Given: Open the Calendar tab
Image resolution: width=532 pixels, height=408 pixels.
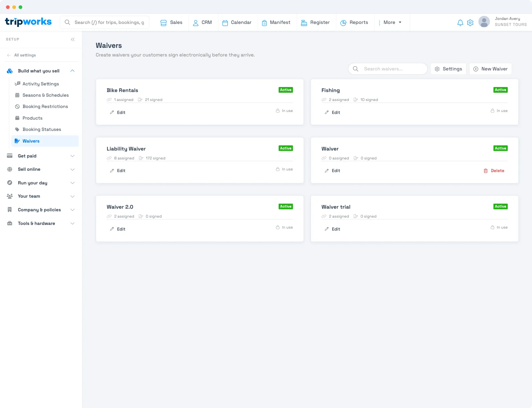Looking at the screenshot, I should (x=237, y=22).
